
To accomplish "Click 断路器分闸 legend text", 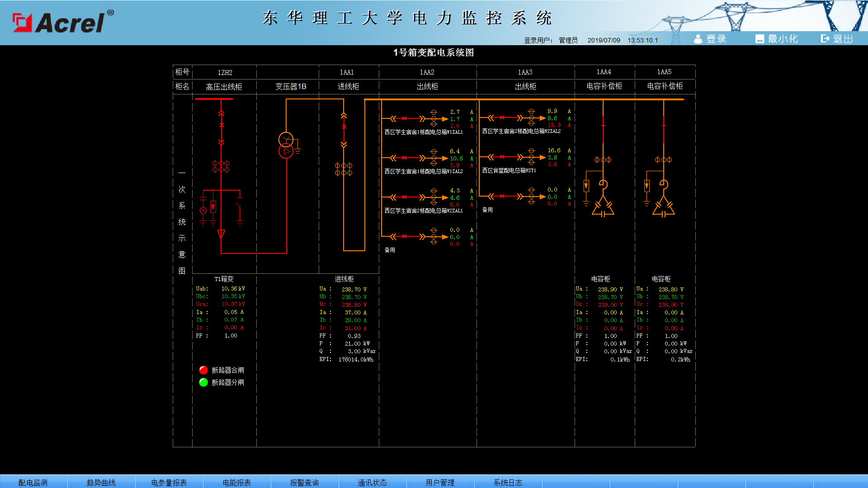I will click(228, 382).
